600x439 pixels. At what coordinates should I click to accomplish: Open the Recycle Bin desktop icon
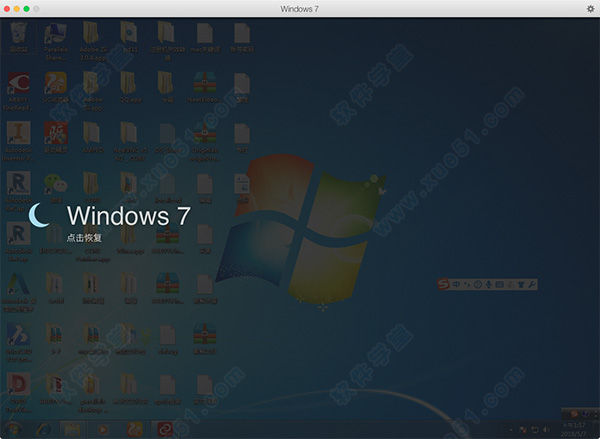[x=18, y=37]
